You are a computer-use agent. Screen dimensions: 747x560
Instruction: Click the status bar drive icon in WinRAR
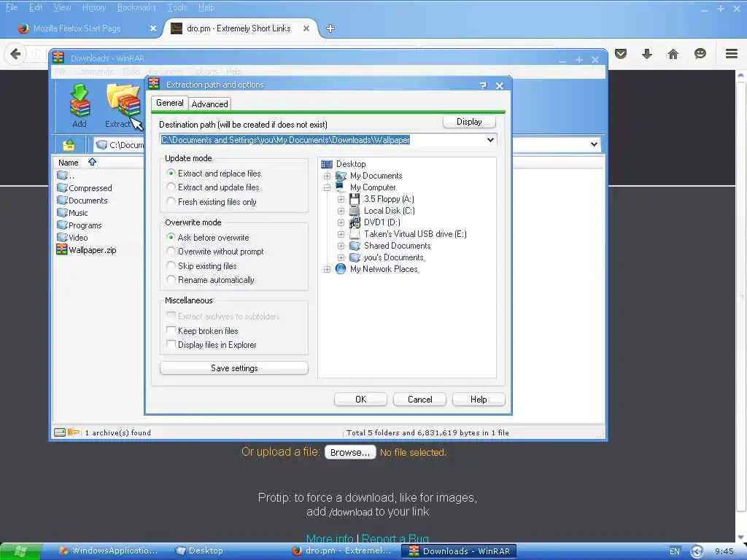60,432
